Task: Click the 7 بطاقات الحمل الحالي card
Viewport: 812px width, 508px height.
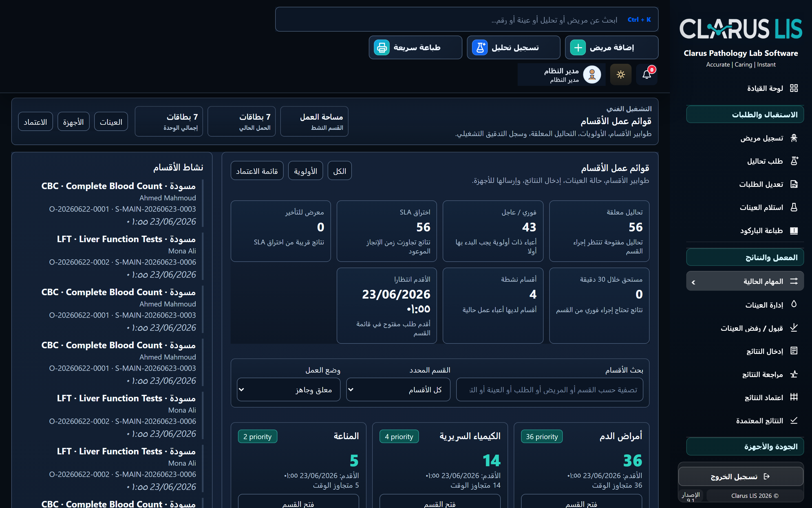Action: click(242, 122)
